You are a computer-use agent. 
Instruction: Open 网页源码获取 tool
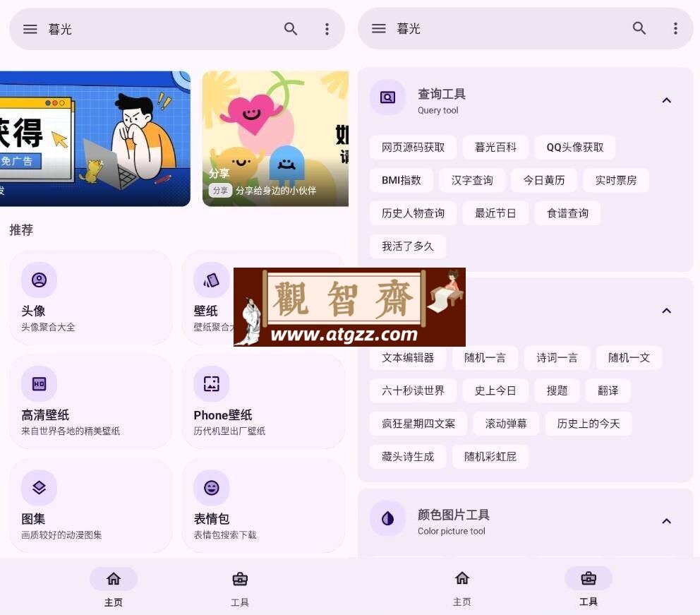[413, 148]
